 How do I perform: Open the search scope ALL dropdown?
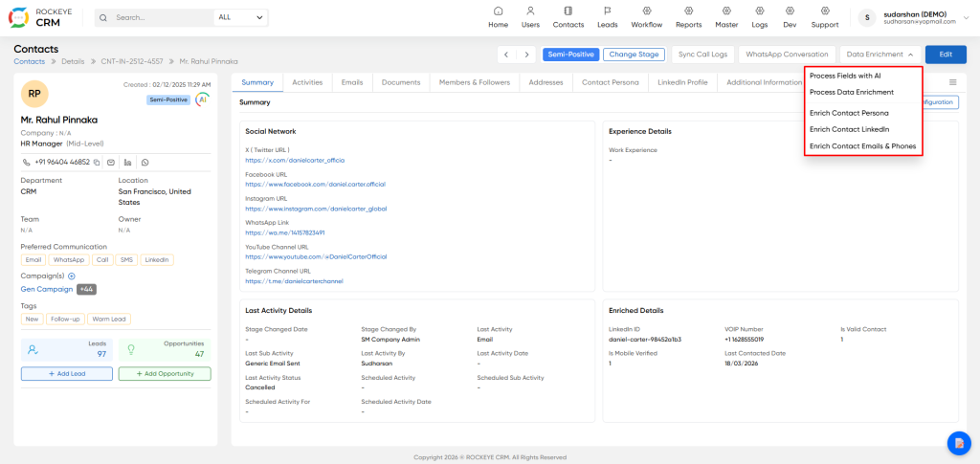(x=240, y=17)
